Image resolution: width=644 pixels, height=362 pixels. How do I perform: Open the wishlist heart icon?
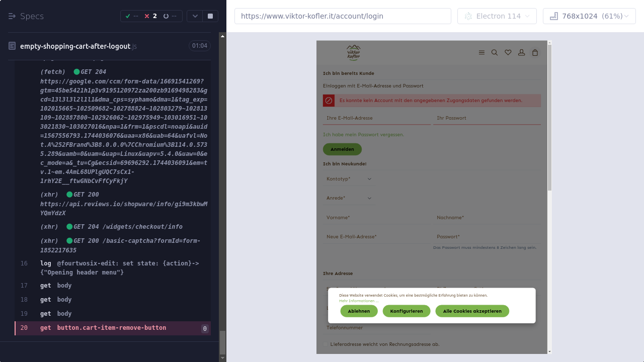[x=508, y=52]
